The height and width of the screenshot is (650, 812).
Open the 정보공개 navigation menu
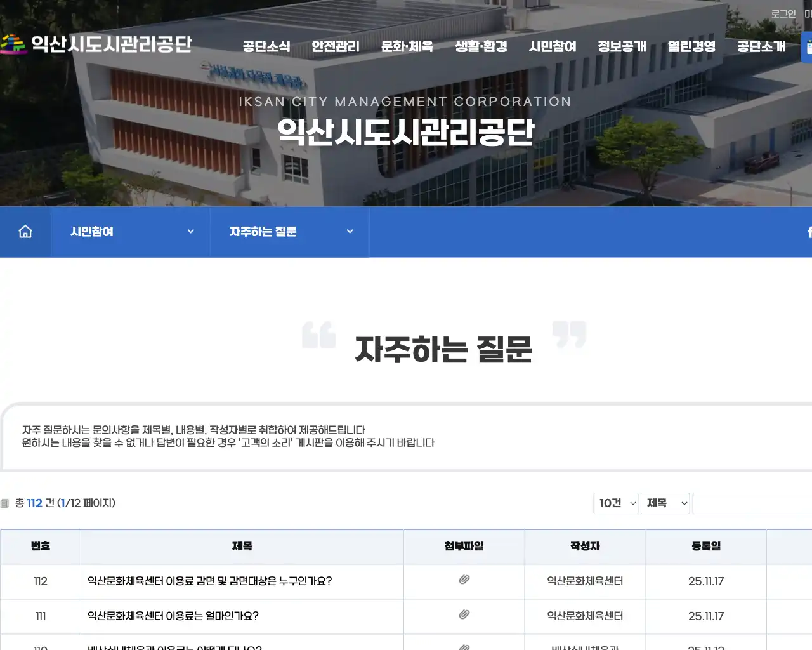622,46
